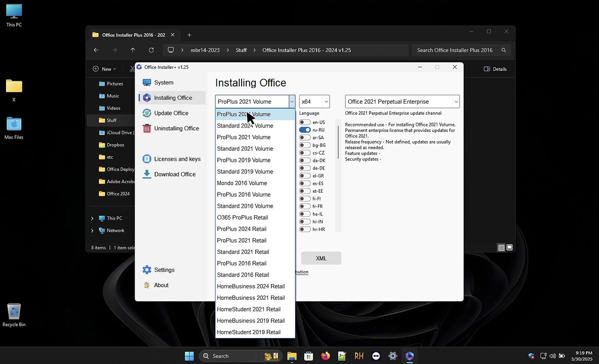
Task: Click the language list scrollbar
Action: tap(338, 142)
